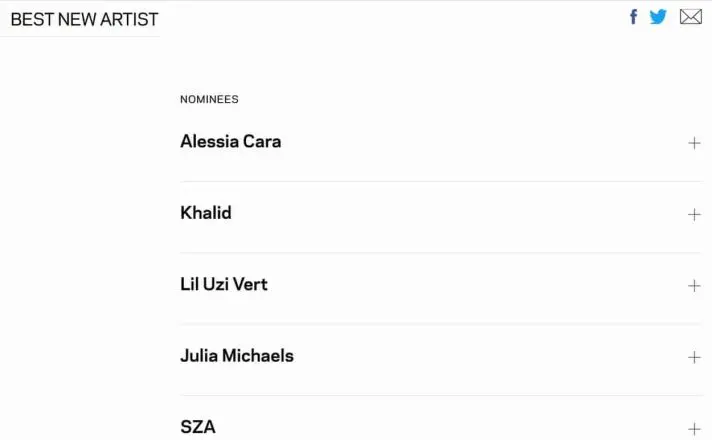This screenshot has width=712, height=440.
Task: Expand Khalid's details using the plus icon
Action: pyautogui.click(x=694, y=214)
